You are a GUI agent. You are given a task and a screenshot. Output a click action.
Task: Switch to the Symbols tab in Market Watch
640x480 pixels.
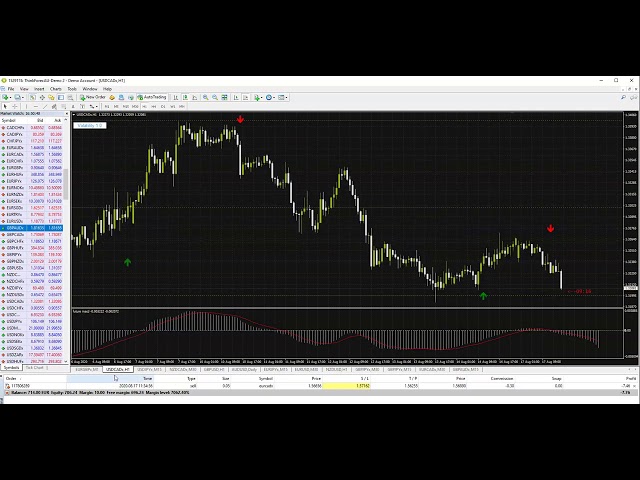click(x=11, y=368)
